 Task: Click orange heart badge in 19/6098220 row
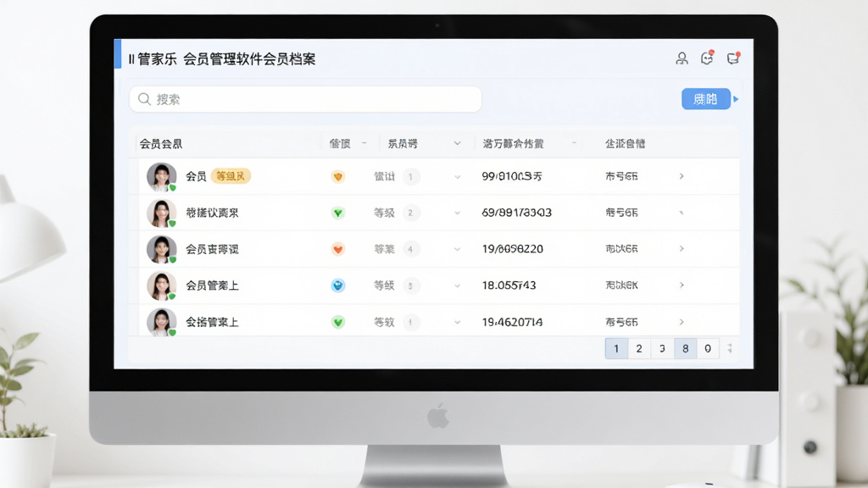point(337,249)
